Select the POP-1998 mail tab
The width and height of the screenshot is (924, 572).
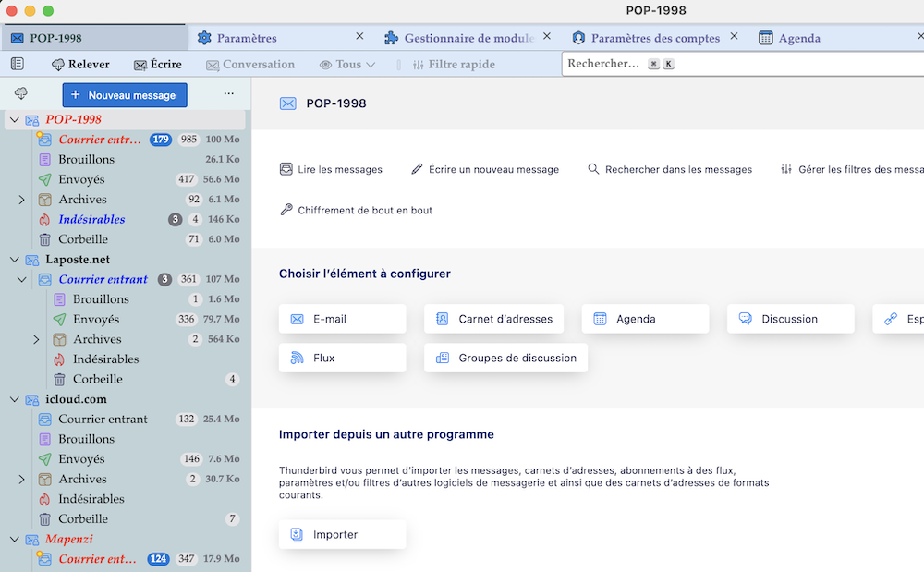click(94, 38)
